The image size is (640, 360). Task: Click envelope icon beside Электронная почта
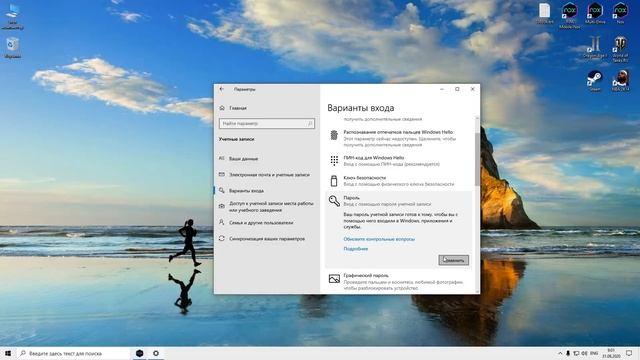point(222,174)
